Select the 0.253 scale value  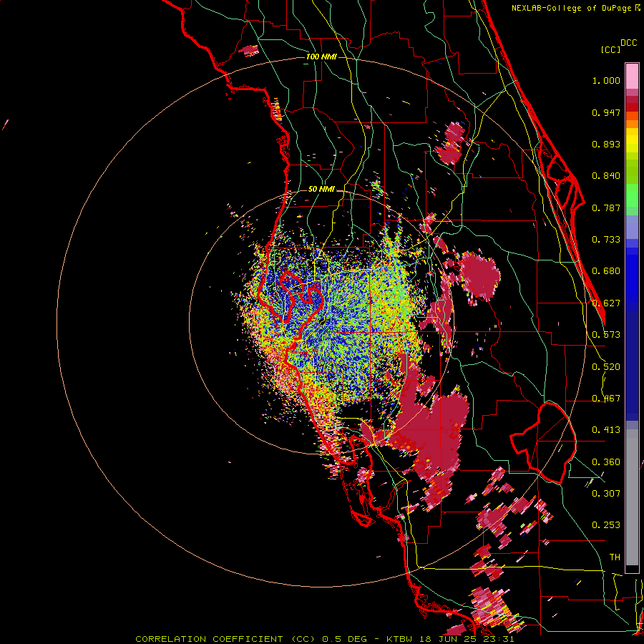(606, 525)
